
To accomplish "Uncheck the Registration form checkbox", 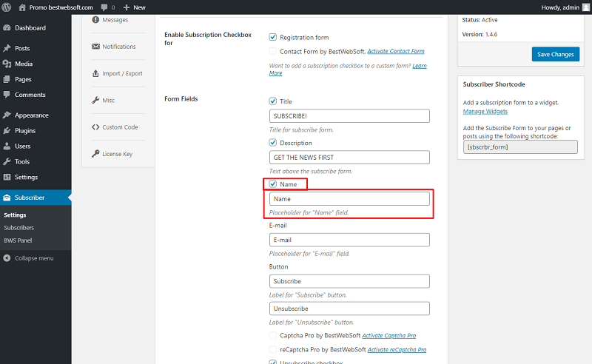I will pos(273,37).
